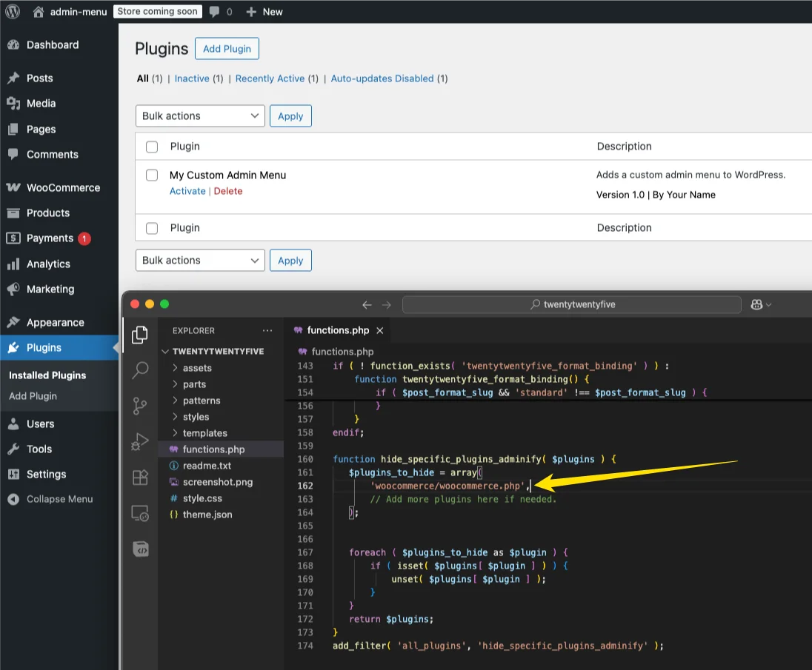Viewport: 812px width, 670px height.
Task: Expand the assets folder
Action: click(x=175, y=368)
